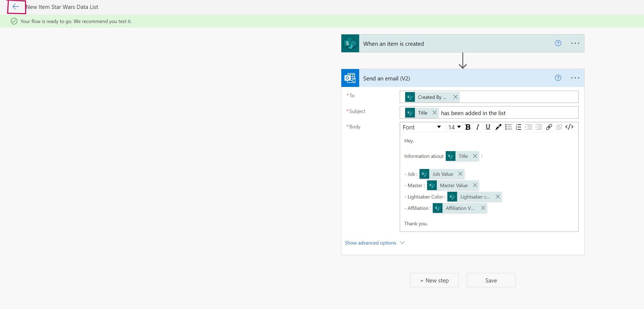Collapse the Send an email (V2) header
Image resolution: width=644 pixels, height=309 pixels.
tap(463, 78)
